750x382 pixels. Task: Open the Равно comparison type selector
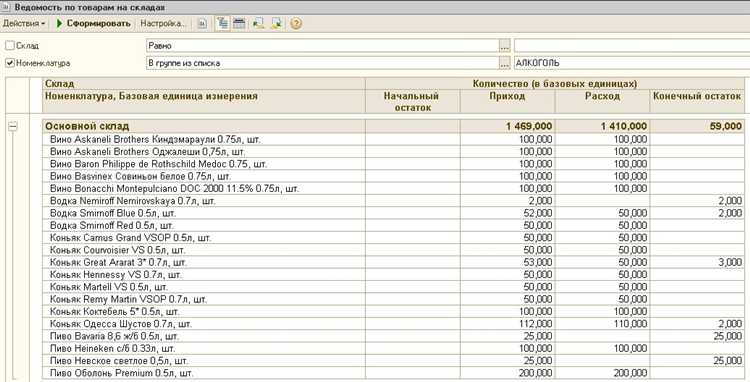point(322,46)
